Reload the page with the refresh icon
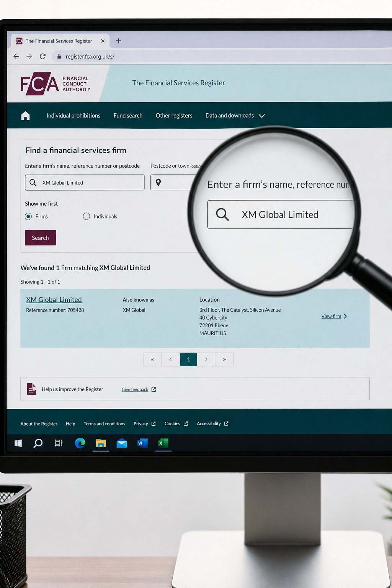 coord(42,56)
